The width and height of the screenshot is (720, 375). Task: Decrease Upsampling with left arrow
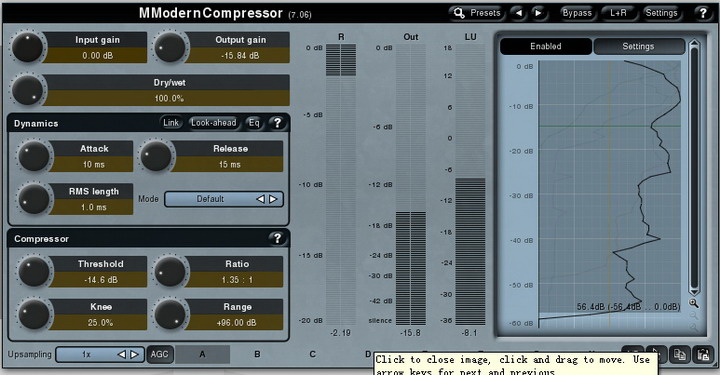click(x=122, y=354)
